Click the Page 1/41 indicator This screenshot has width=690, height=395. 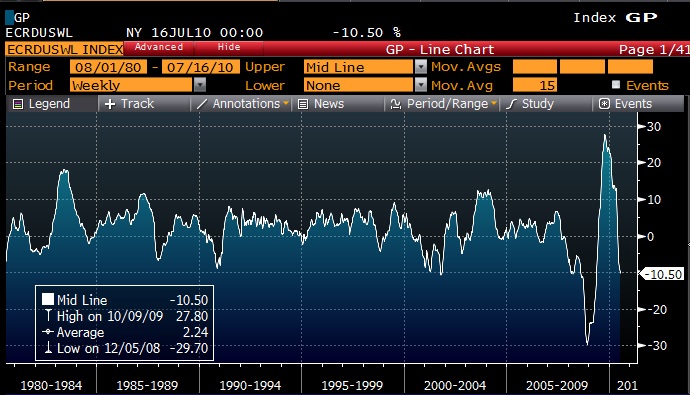pyautogui.click(x=653, y=49)
